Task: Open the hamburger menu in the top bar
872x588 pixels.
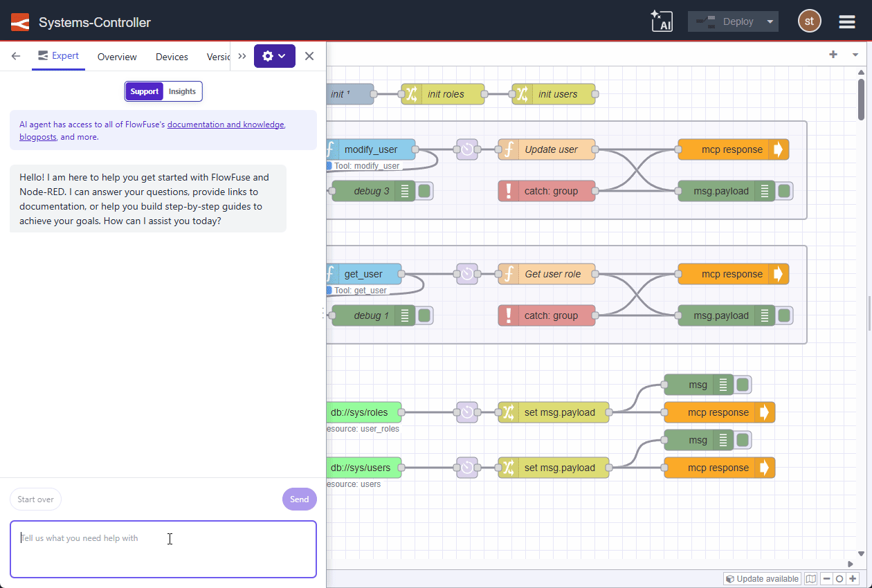Action: point(846,21)
